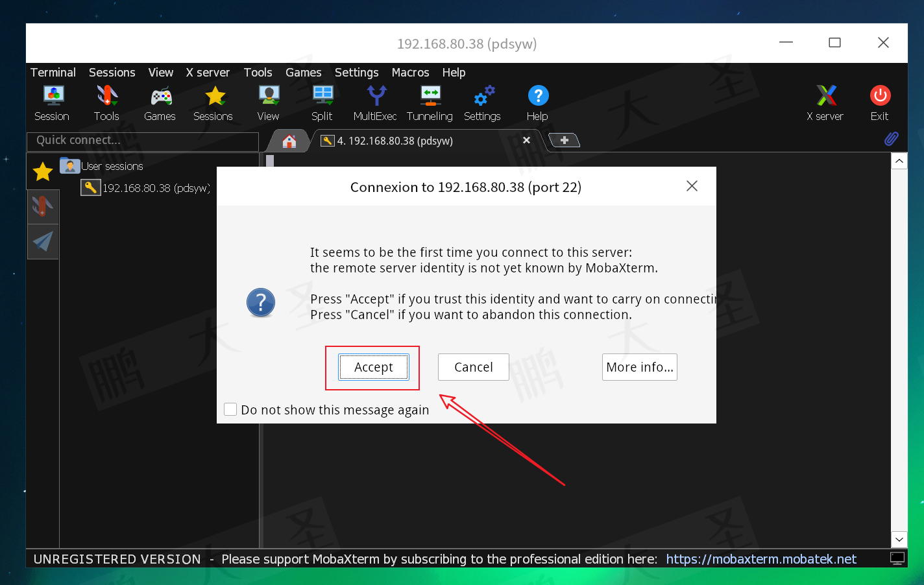Launch Games from the toolbar

click(x=160, y=103)
